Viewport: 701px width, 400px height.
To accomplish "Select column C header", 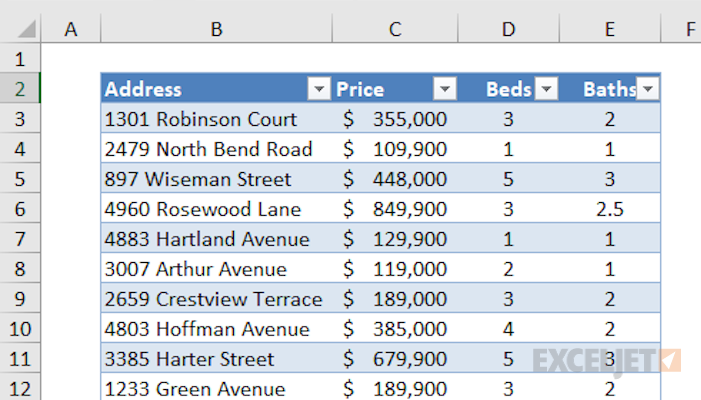I will 395,30.
